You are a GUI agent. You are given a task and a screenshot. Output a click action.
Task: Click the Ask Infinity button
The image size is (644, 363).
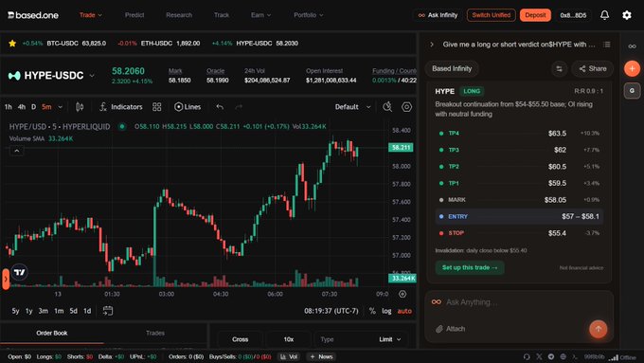pos(438,15)
